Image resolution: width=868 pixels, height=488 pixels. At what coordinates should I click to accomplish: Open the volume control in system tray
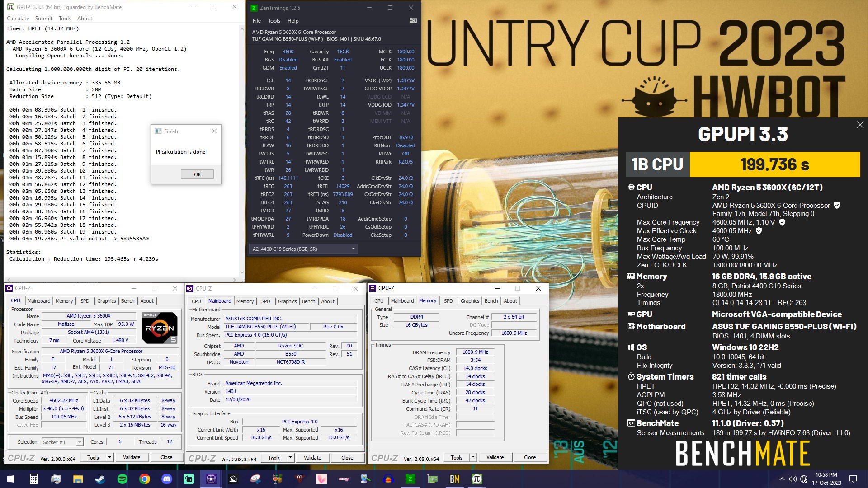tap(793, 479)
